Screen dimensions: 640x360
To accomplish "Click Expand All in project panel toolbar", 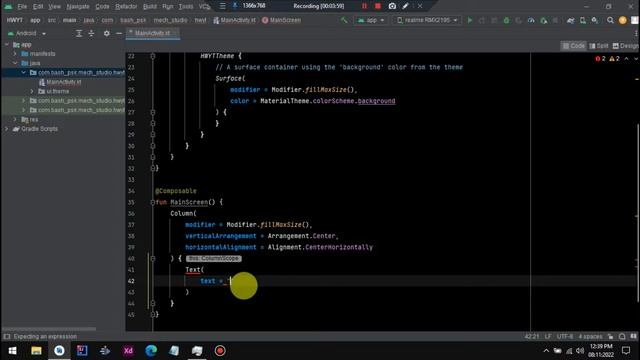I will (79, 33).
